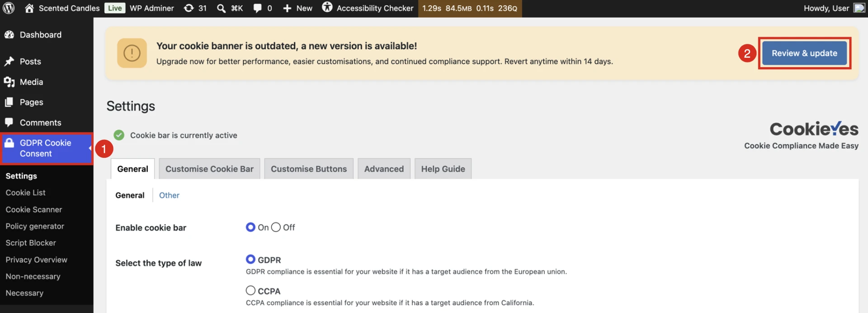Switch to Customise Cookie Bar tab
868x313 pixels.
pyautogui.click(x=209, y=169)
